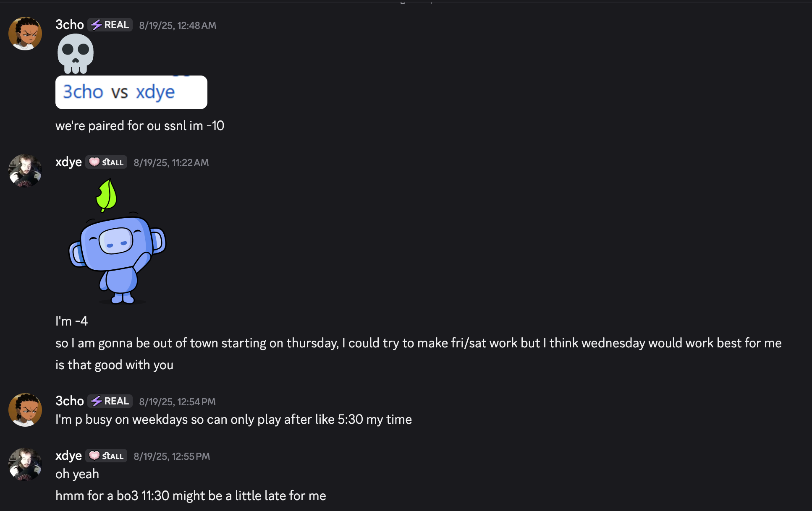The width and height of the screenshot is (812, 511).
Task: Select the message 'I'm -4'
Action: 71,321
